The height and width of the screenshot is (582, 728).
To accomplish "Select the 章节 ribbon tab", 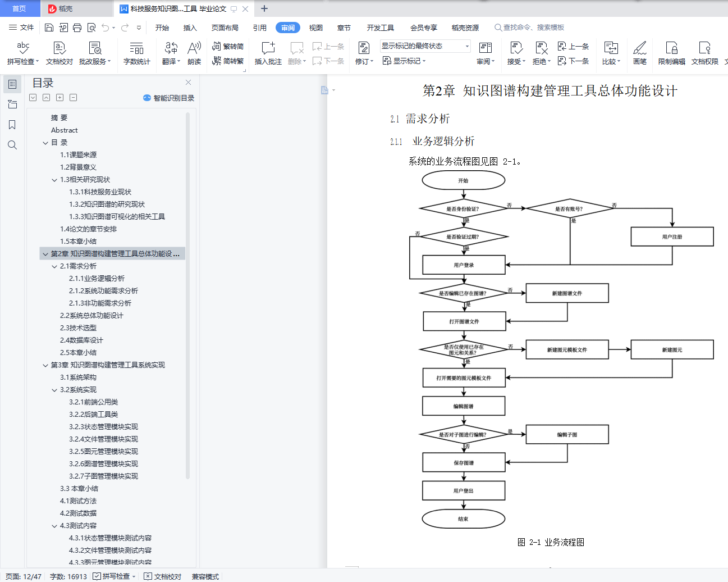I will [344, 28].
